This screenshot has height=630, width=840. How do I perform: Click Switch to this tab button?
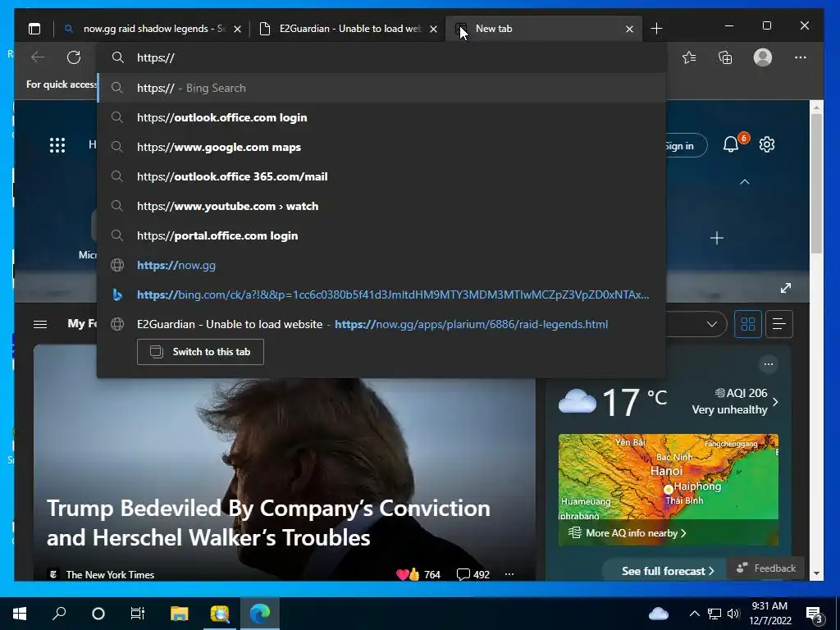[x=200, y=352]
